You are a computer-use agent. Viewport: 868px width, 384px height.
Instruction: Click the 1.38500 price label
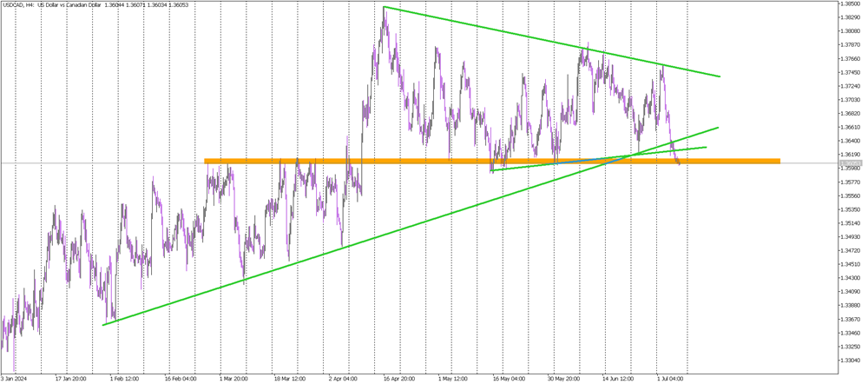[852, 3]
